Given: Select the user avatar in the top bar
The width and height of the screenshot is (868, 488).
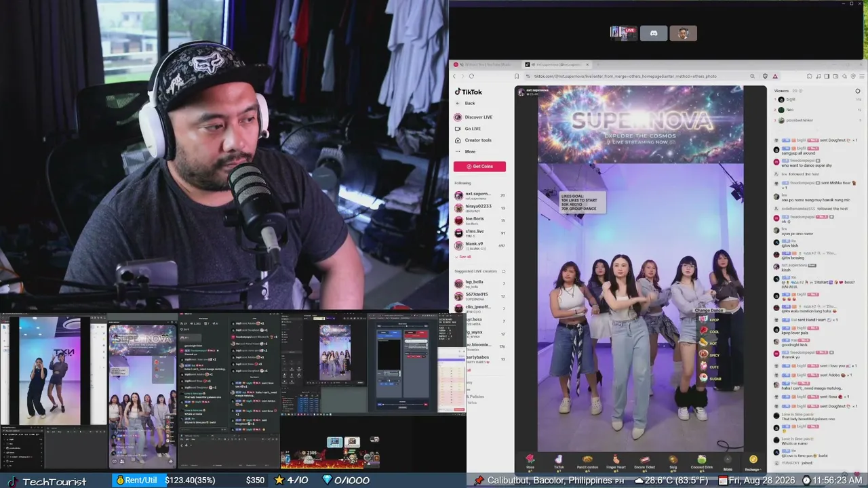Looking at the screenshot, I should point(683,33).
